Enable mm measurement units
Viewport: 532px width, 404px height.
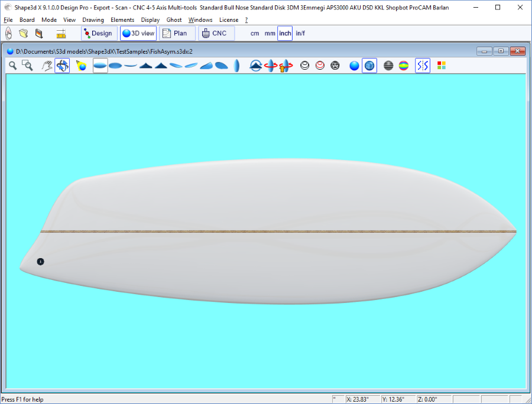point(270,33)
